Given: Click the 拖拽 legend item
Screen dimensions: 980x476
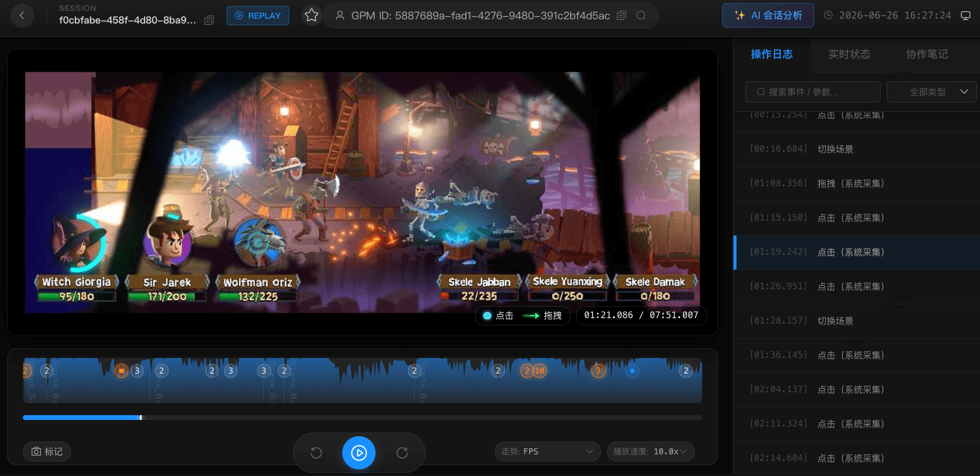Looking at the screenshot, I should 542,316.
